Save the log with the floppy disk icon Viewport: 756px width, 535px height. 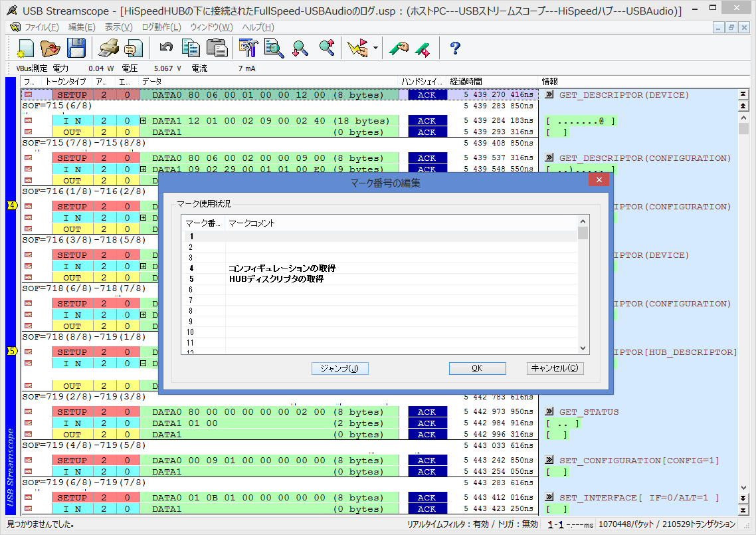pyautogui.click(x=76, y=49)
